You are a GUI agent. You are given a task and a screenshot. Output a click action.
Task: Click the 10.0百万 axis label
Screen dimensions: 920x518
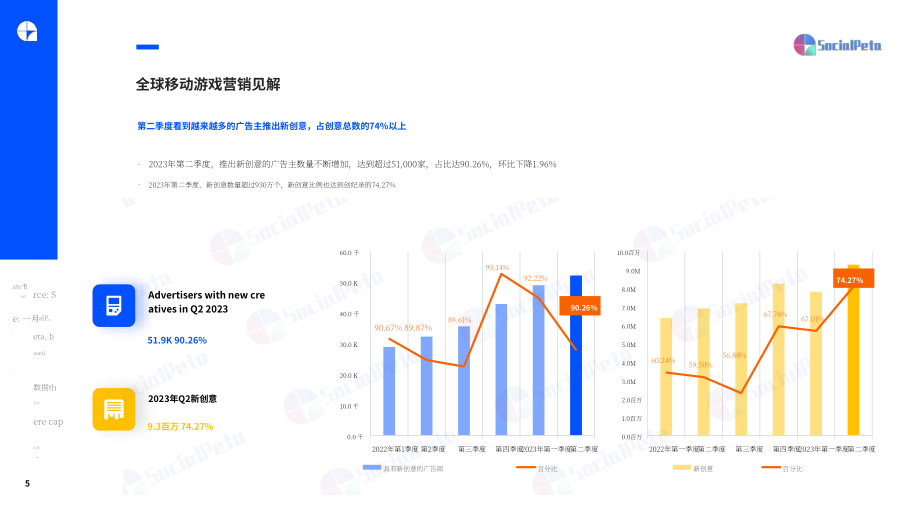[628, 253]
